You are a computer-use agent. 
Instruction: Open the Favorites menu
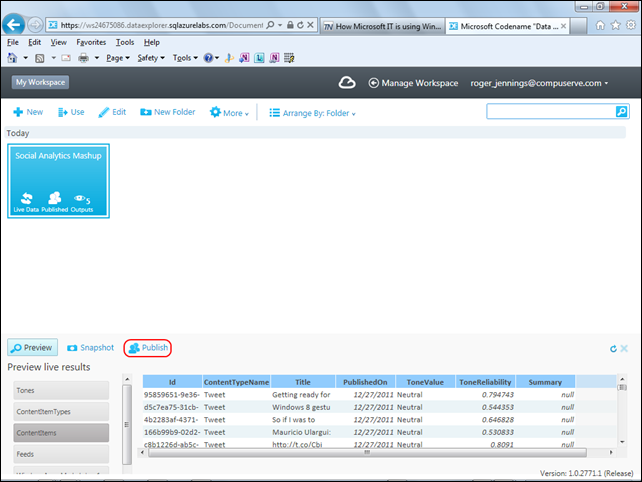91,42
